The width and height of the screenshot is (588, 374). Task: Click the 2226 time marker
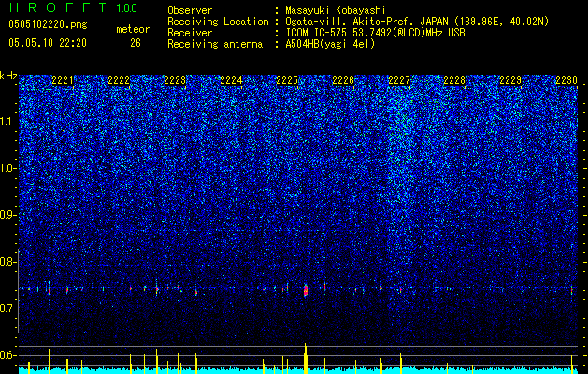click(343, 80)
